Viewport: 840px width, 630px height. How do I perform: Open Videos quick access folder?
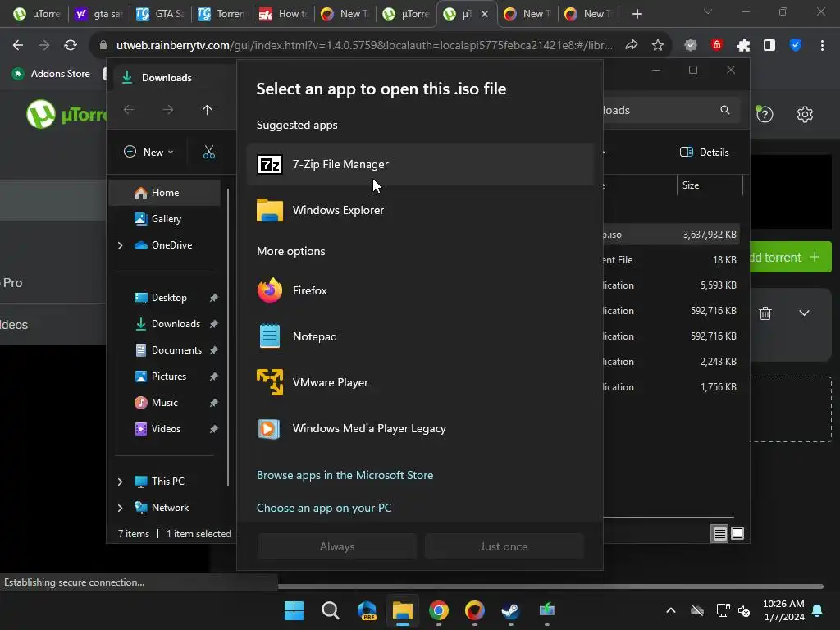coord(165,428)
